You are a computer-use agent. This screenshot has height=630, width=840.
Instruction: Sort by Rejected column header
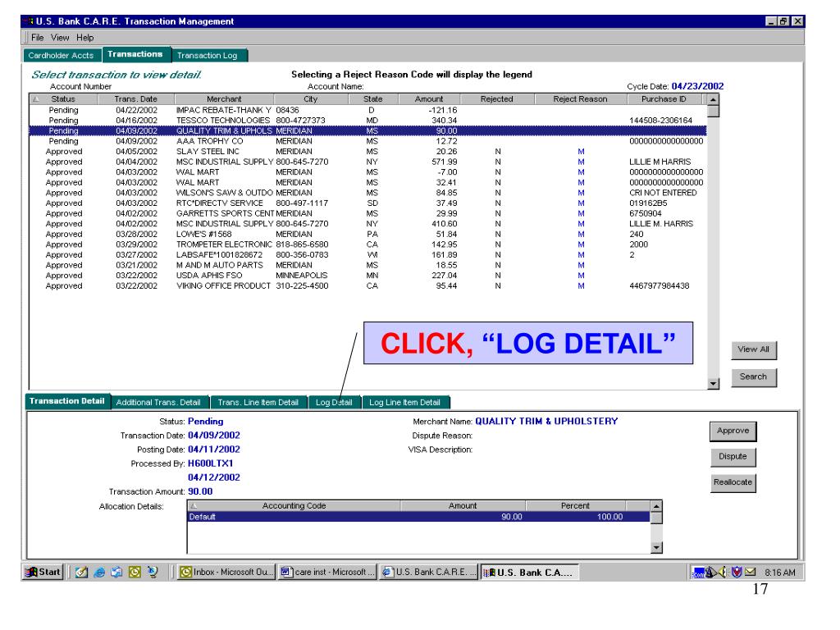click(497, 99)
